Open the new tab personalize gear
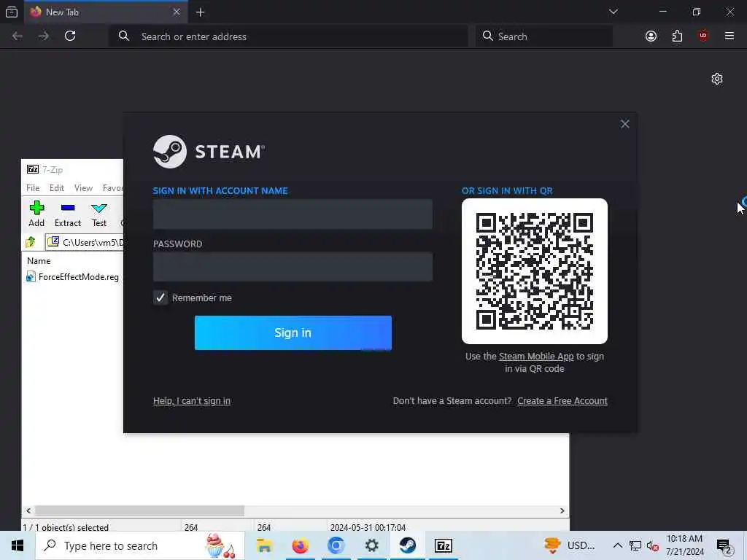Image resolution: width=747 pixels, height=560 pixels. pos(717,79)
